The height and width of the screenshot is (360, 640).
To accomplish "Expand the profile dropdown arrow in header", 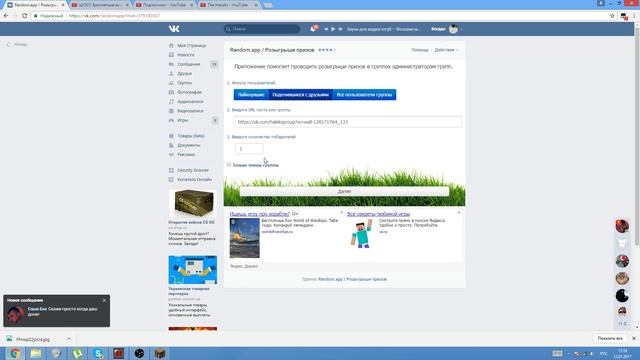I will [461, 29].
